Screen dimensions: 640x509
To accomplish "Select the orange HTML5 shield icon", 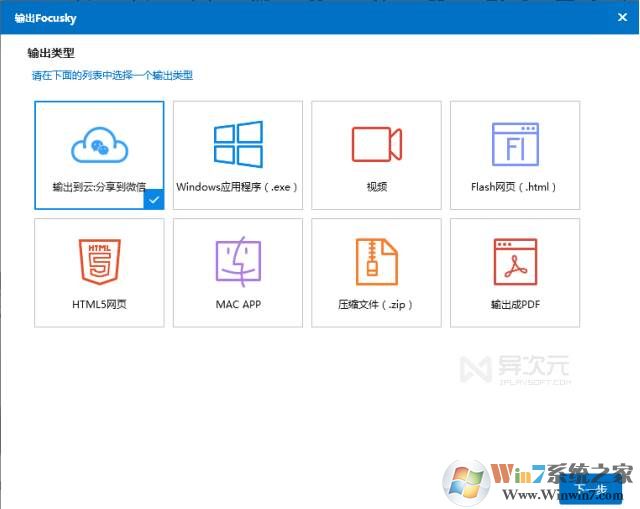I will pyautogui.click(x=99, y=262).
